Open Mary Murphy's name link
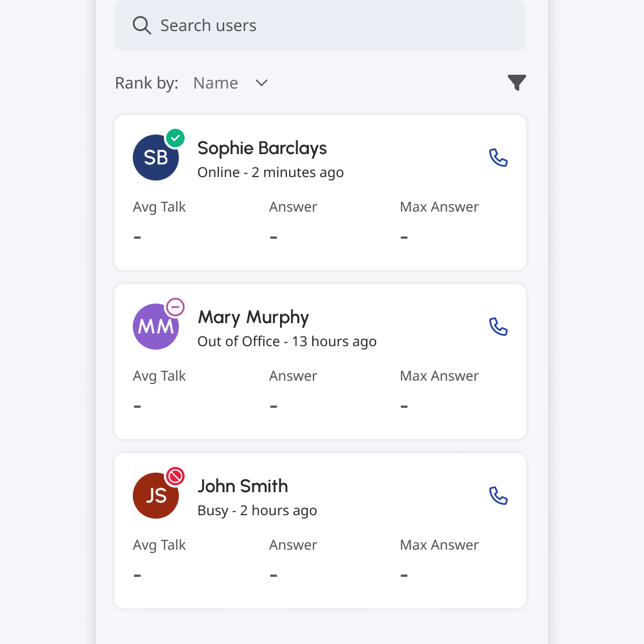This screenshot has height=644, width=644. pos(253,317)
